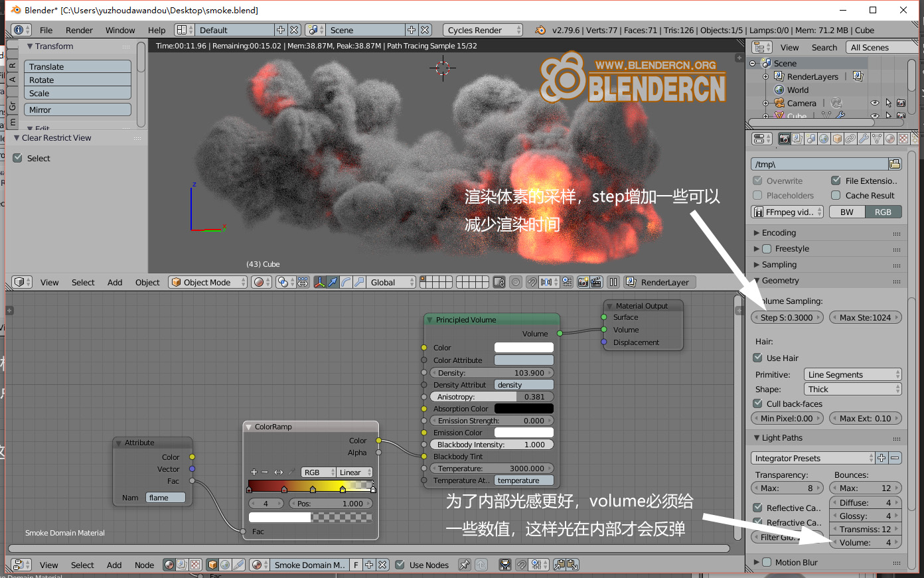Open Modifiers properties tab (wrench icon)
Viewport: 924px width, 578px height.
click(864, 139)
